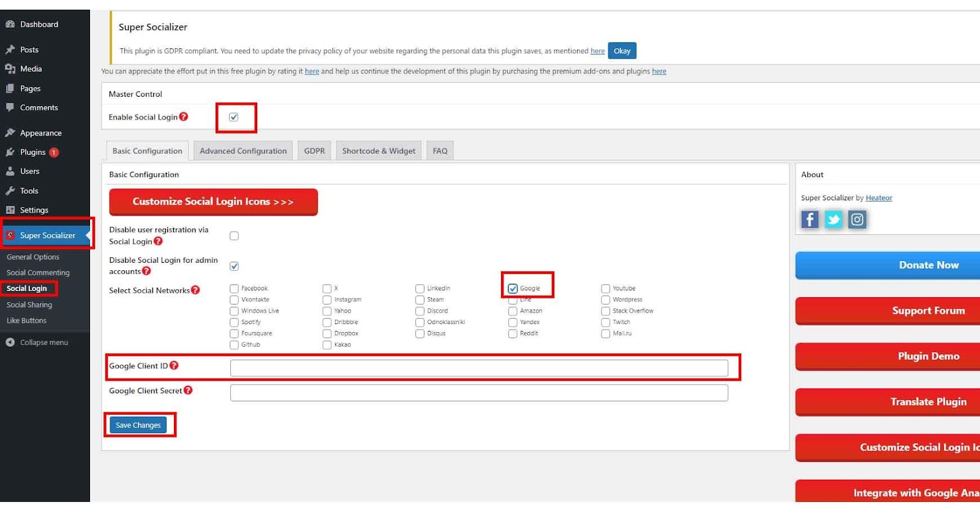Click the Posts pin icon
Screen dimensions: 980x511
pos(10,50)
